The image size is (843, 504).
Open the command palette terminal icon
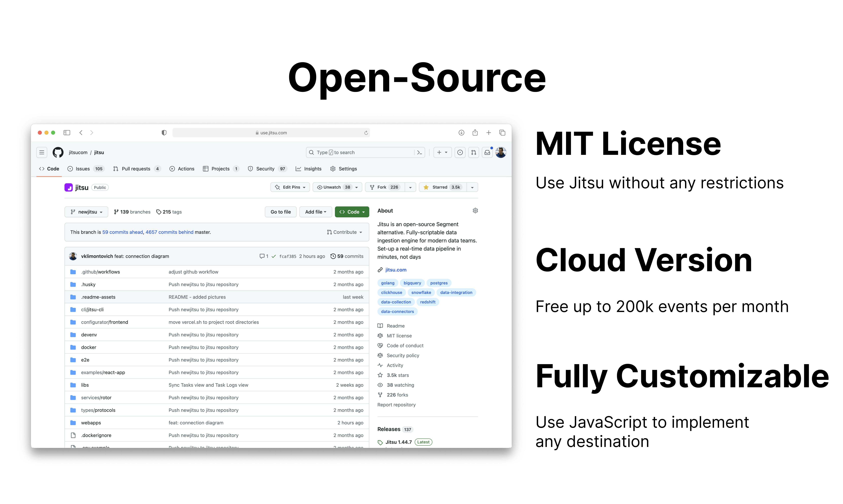(420, 153)
